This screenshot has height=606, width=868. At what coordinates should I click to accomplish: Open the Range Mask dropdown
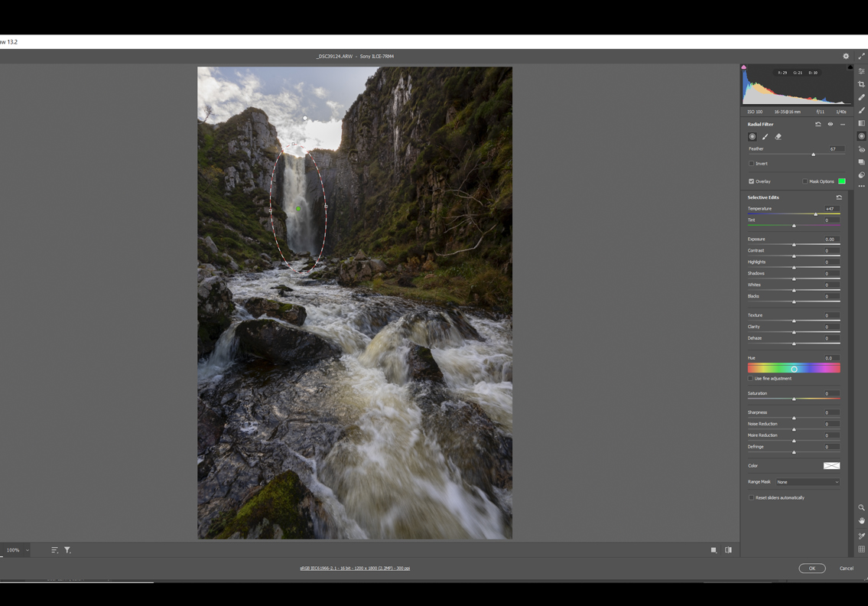tap(808, 482)
